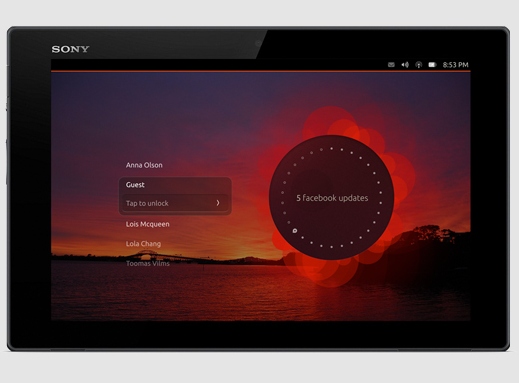Select the Toomas Vilms user entry

pos(148,263)
